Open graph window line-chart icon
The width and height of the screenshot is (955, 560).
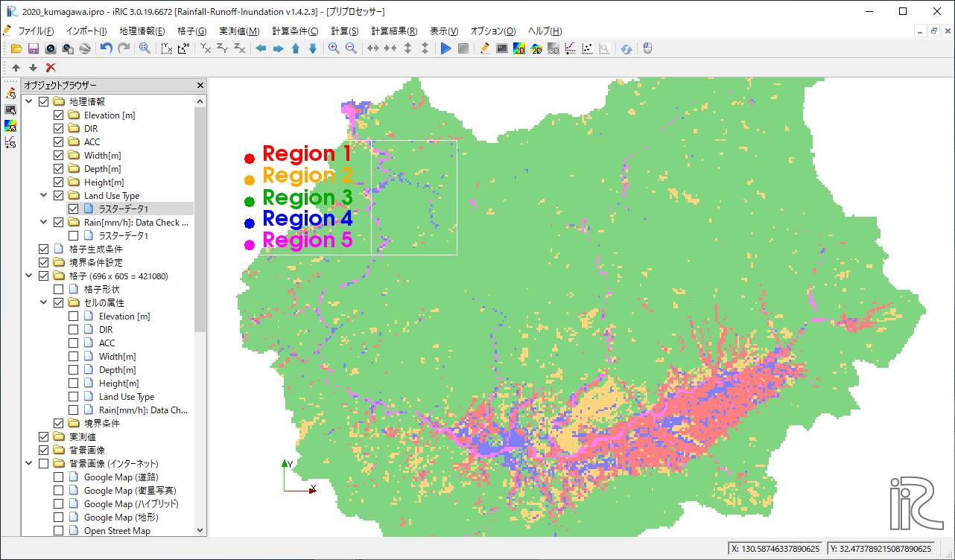(571, 48)
